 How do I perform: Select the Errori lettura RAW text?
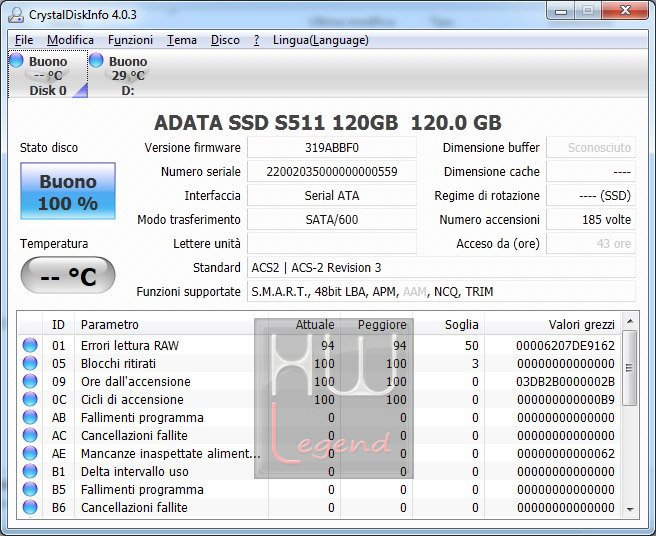coord(130,345)
